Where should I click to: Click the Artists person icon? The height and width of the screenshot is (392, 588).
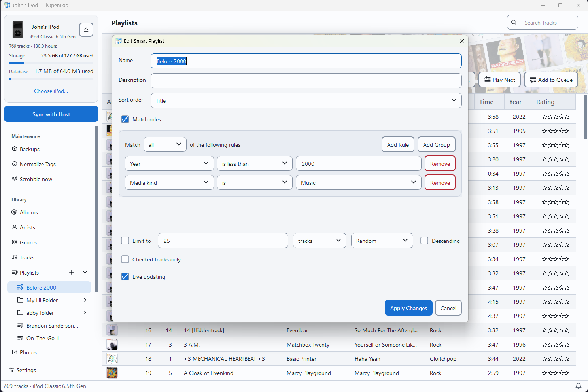click(15, 227)
